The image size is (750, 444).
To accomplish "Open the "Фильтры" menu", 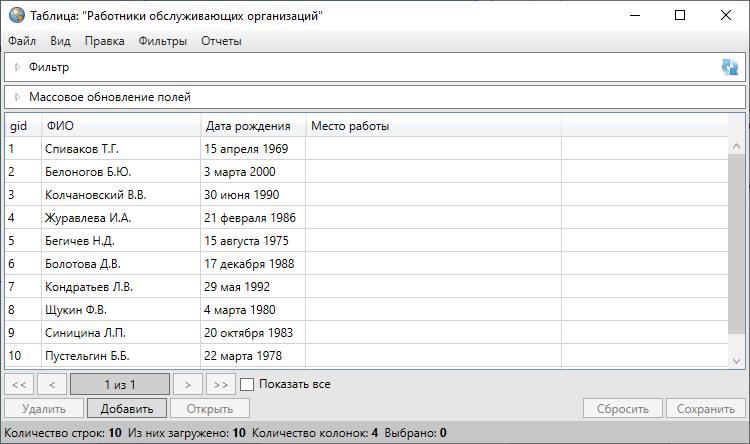I will click(163, 41).
